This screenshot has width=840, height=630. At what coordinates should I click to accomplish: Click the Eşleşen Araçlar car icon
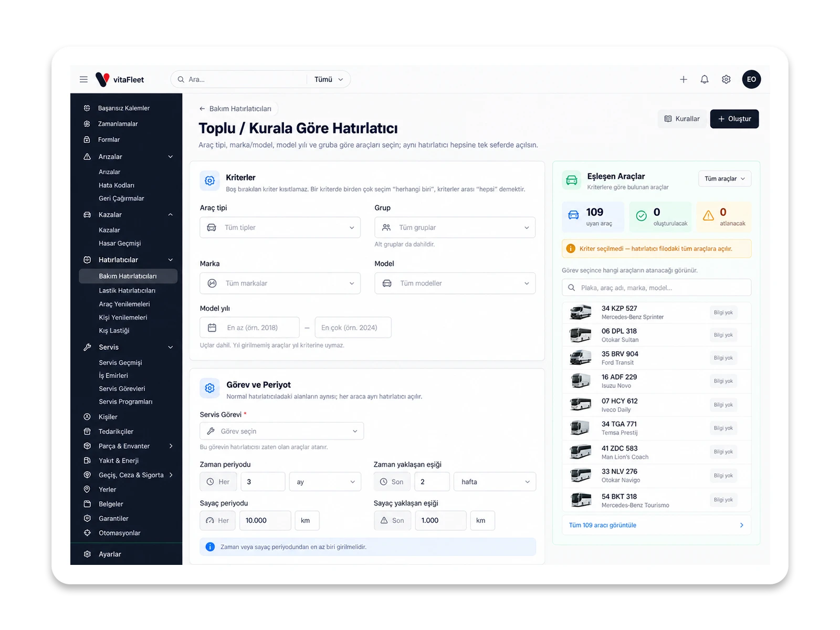[572, 181]
